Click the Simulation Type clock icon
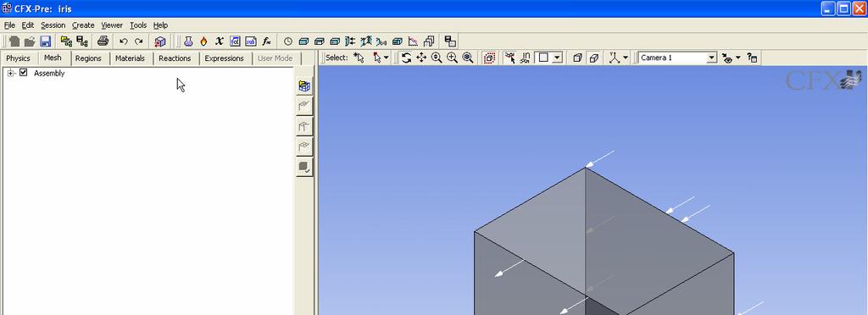Viewport: 868px width, 315px height. click(x=288, y=41)
